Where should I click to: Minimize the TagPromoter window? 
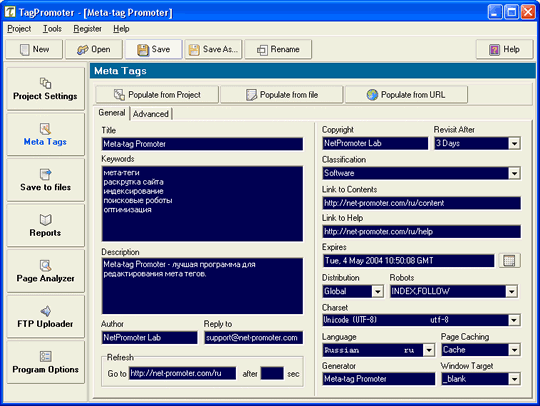pyautogui.click(x=495, y=12)
